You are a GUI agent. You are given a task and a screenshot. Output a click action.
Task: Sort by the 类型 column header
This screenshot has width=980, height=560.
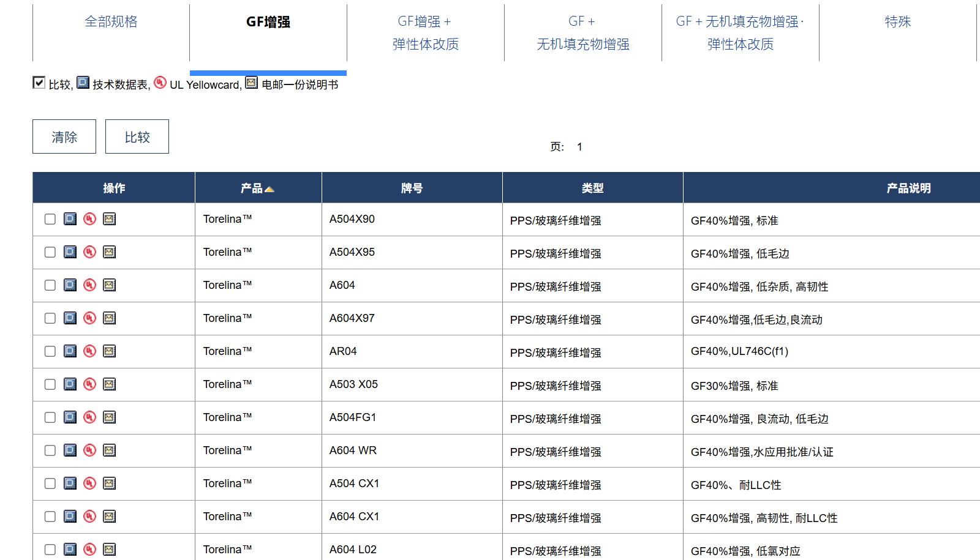point(592,189)
